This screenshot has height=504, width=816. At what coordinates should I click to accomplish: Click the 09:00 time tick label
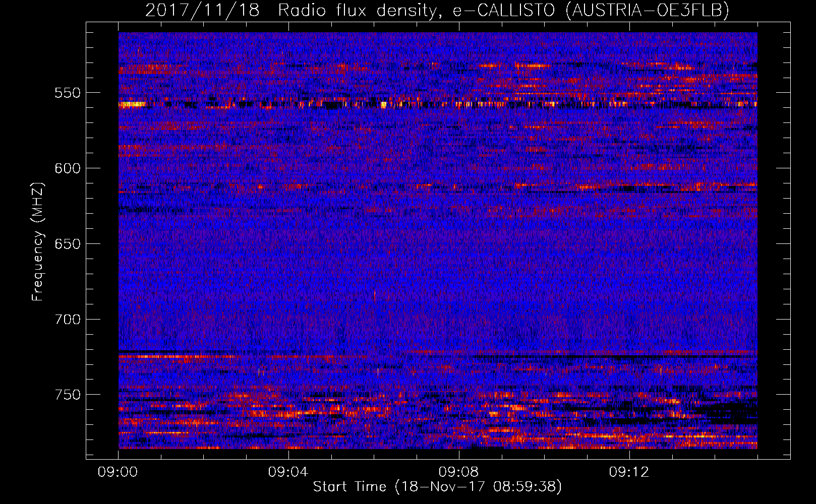[118, 472]
